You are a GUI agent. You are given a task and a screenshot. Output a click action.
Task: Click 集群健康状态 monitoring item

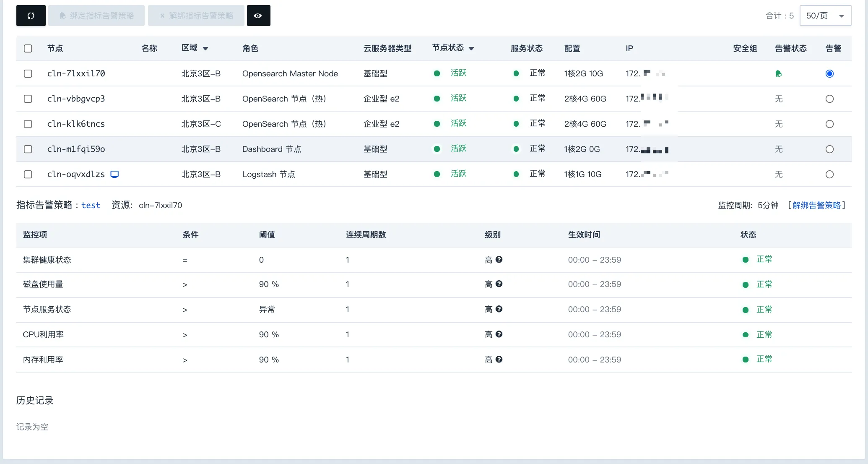coord(47,260)
